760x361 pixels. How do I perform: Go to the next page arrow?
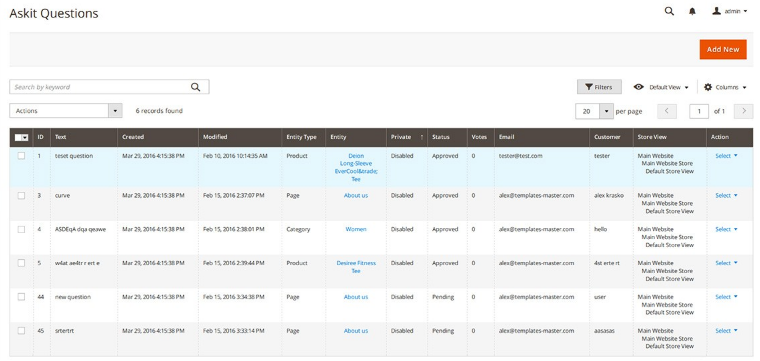(x=744, y=111)
